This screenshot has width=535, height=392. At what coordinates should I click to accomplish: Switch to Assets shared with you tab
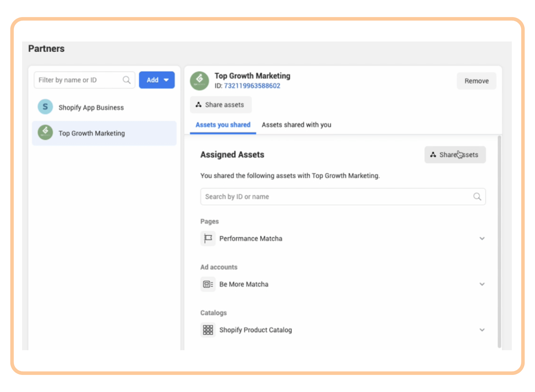(x=296, y=125)
